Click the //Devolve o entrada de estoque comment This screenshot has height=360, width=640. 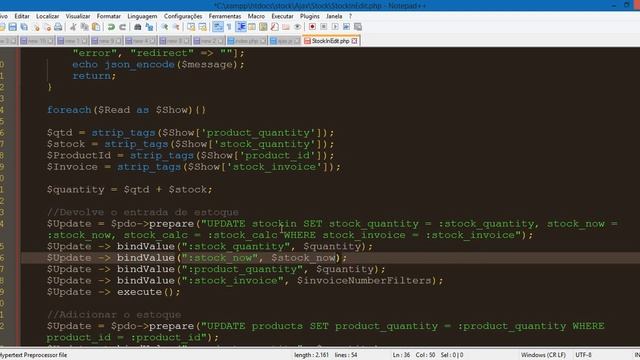[x=142, y=212]
